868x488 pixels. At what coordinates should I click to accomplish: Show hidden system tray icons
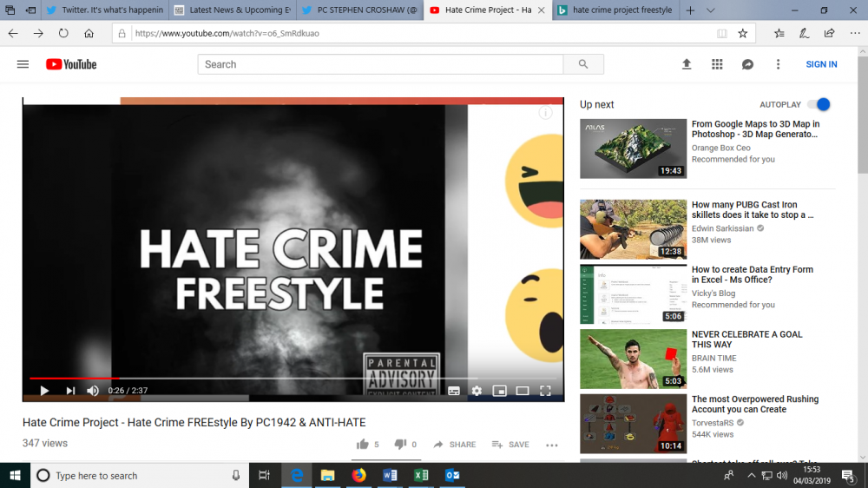pyautogui.click(x=751, y=475)
